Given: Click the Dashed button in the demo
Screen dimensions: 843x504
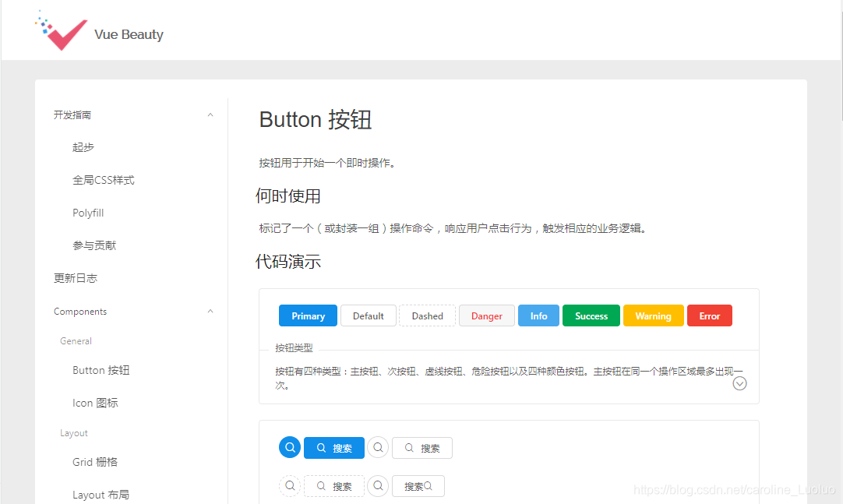Looking at the screenshot, I should click(427, 315).
